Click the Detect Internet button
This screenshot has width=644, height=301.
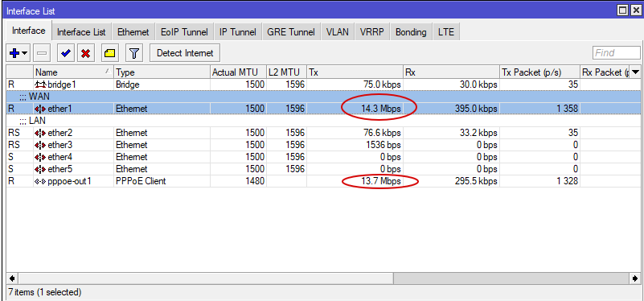(x=185, y=53)
